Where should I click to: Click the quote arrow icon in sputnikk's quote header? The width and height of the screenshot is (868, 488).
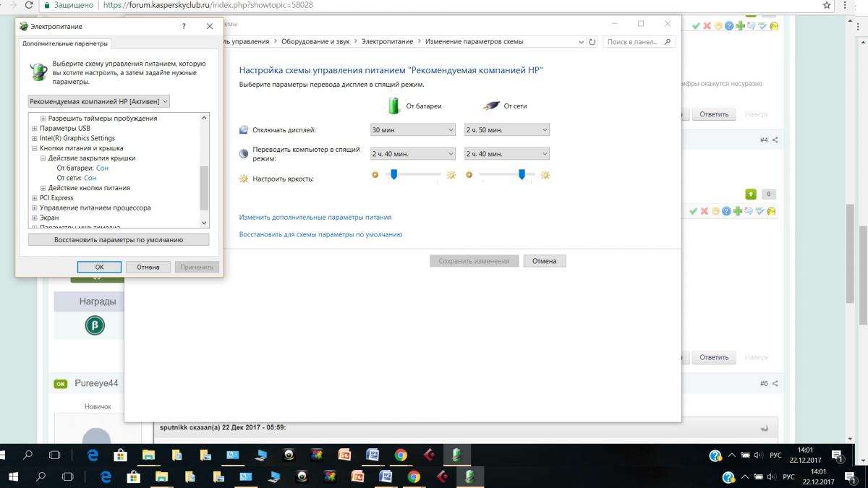tap(765, 428)
